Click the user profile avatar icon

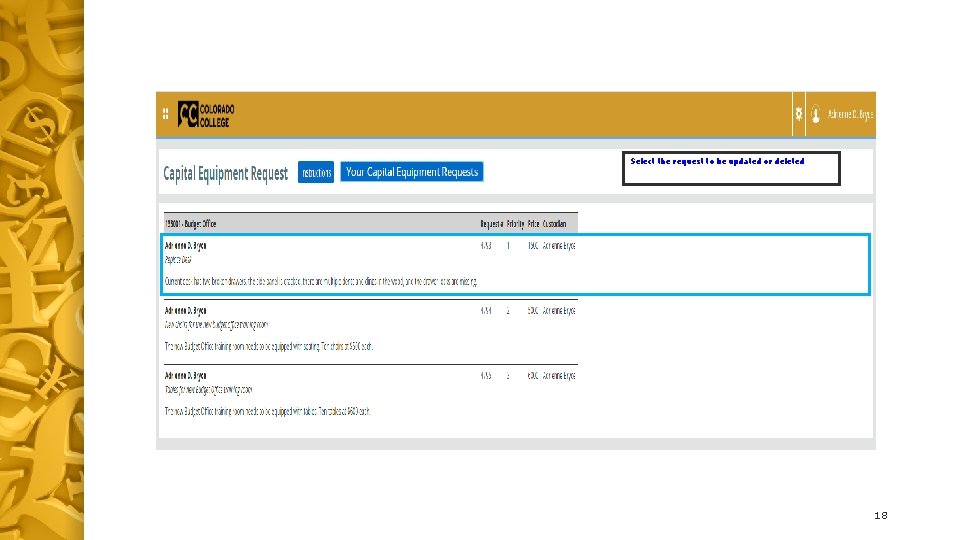pos(816,114)
